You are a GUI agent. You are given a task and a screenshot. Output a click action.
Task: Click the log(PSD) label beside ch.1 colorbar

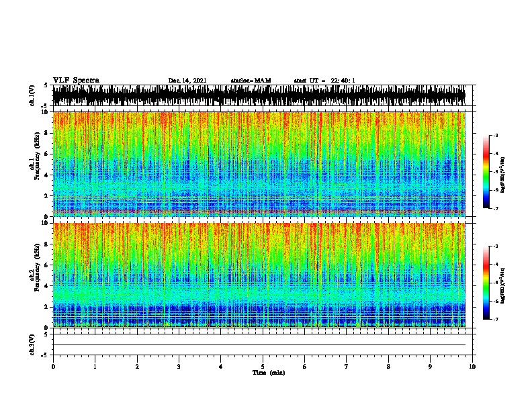click(502, 175)
